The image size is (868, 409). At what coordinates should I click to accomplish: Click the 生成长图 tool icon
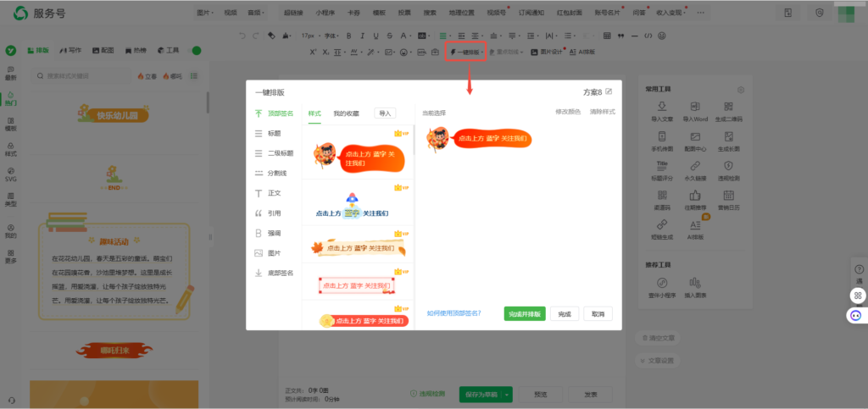coord(728,136)
